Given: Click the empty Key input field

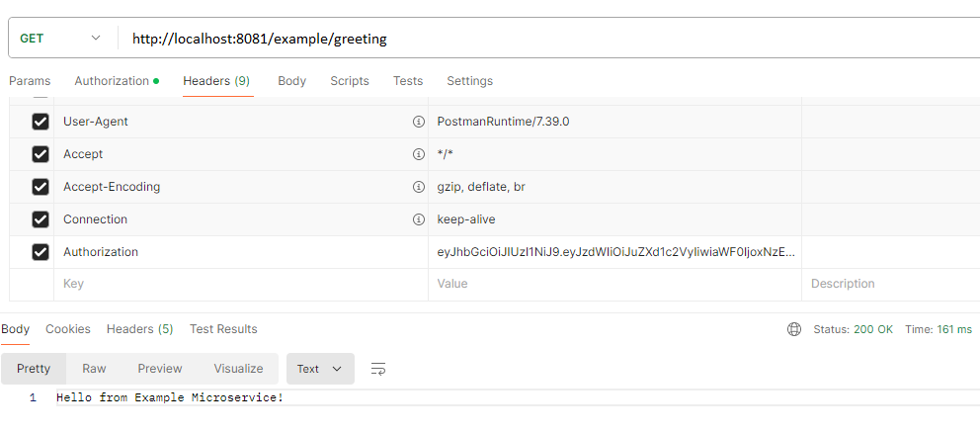Looking at the screenshot, I should point(237,284).
